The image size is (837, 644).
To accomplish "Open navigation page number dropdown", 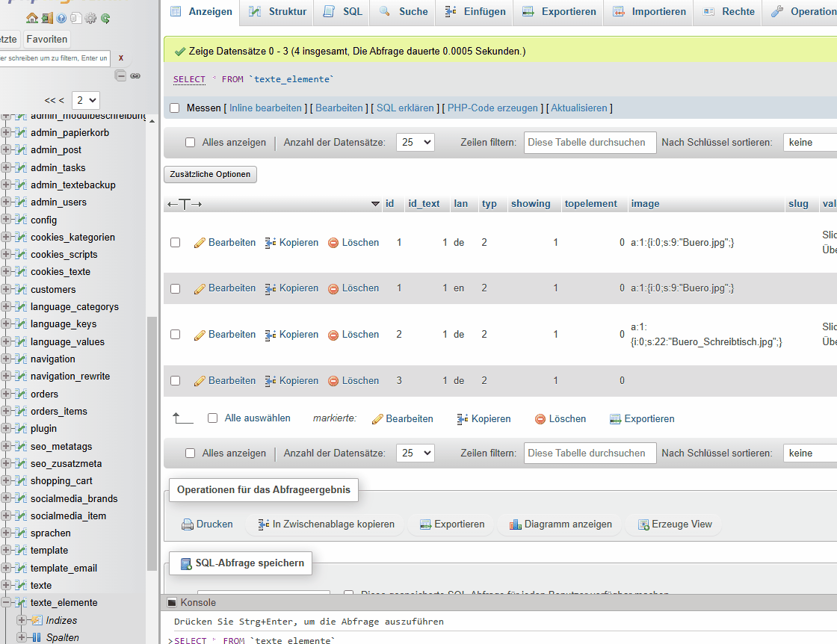I will (85, 100).
